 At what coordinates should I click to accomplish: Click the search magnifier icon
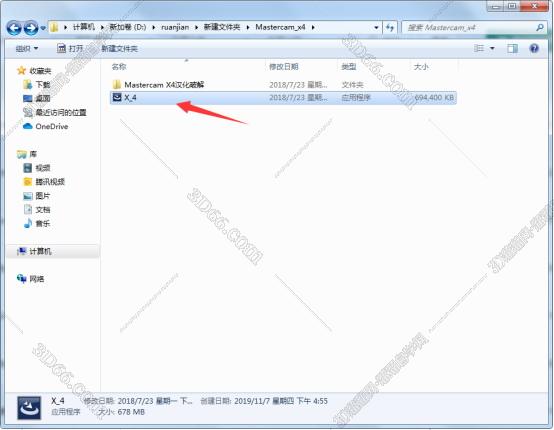point(540,27)
